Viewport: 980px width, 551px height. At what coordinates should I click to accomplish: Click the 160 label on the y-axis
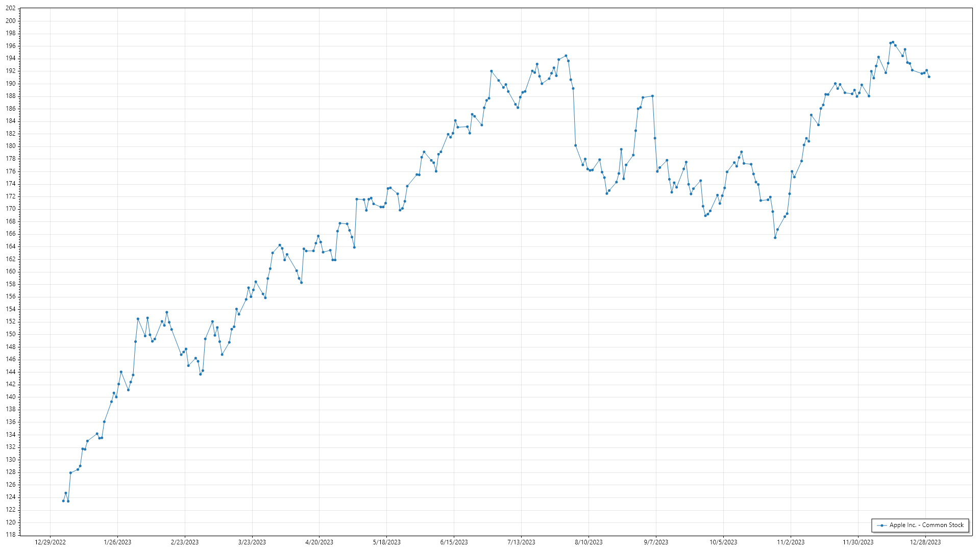[11, 271]
